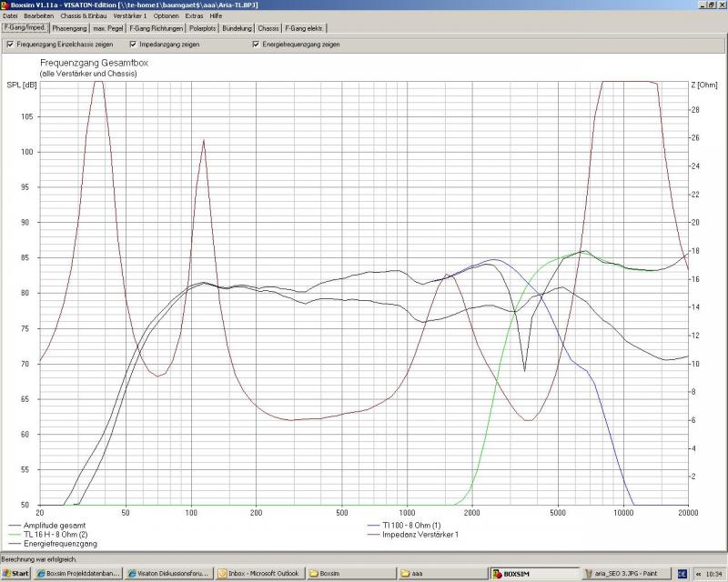Disable Energiefrequenzgang zeigen checkbox

click(x=256, y=44)
